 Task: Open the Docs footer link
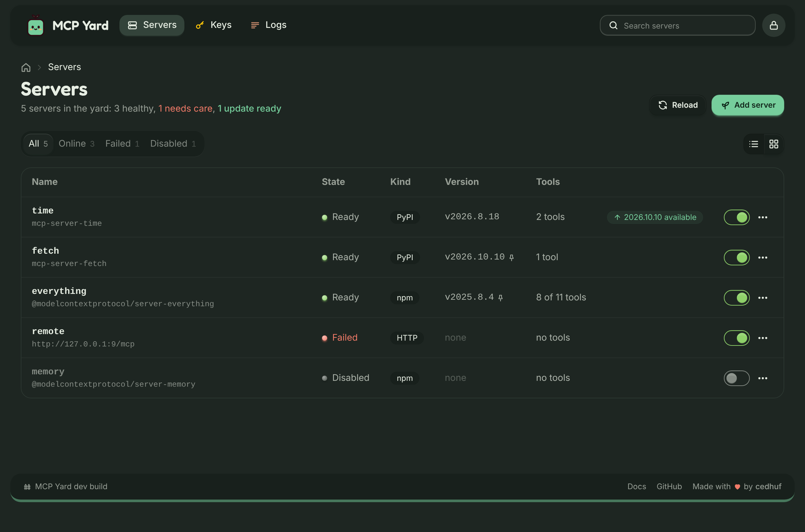pos(637,486)
